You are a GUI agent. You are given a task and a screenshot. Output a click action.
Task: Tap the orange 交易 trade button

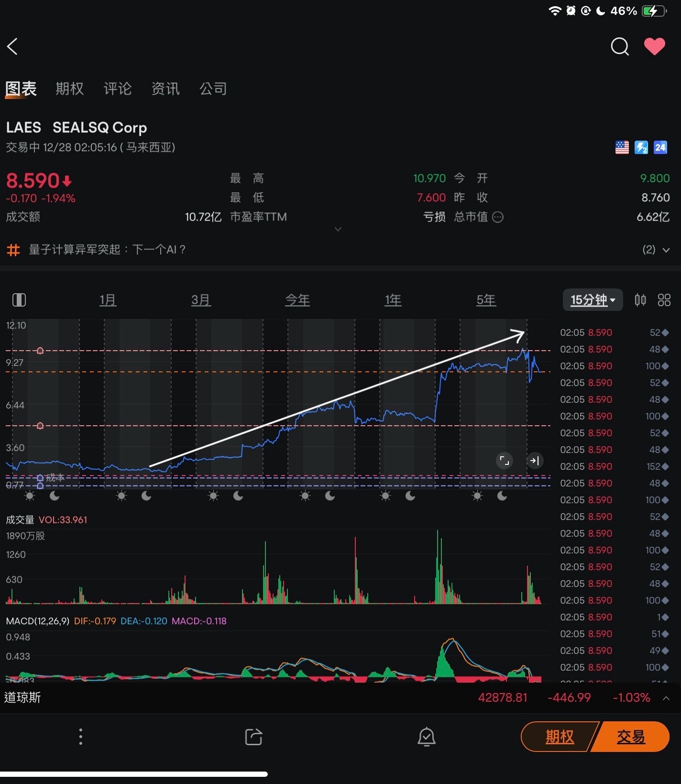(631, 737)
